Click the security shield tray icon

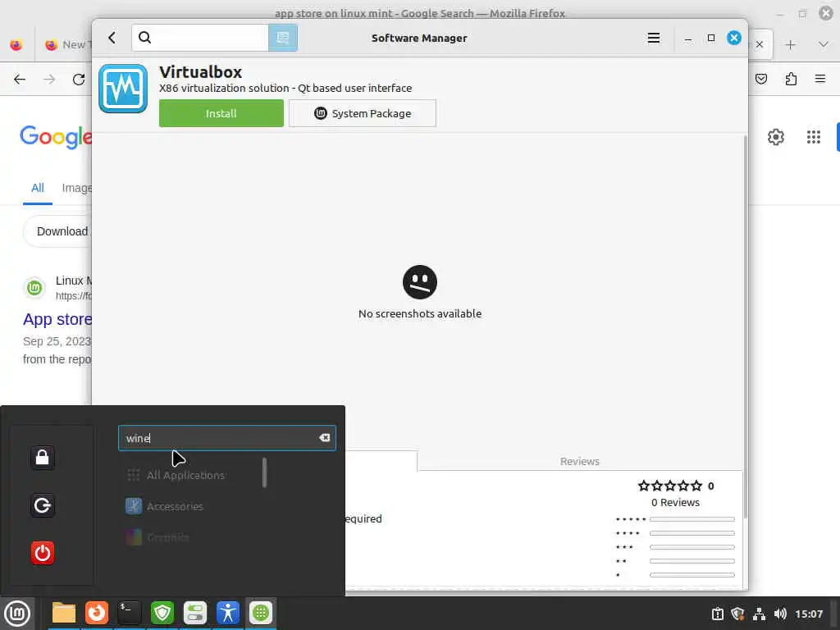pyautogui.click(x=737, y=614)
